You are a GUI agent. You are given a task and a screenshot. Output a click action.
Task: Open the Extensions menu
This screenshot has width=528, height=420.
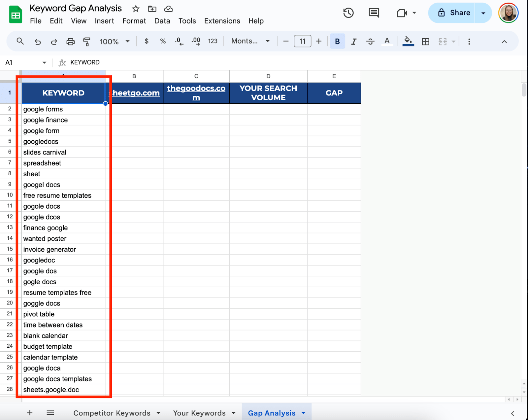(x=222, y=21)
